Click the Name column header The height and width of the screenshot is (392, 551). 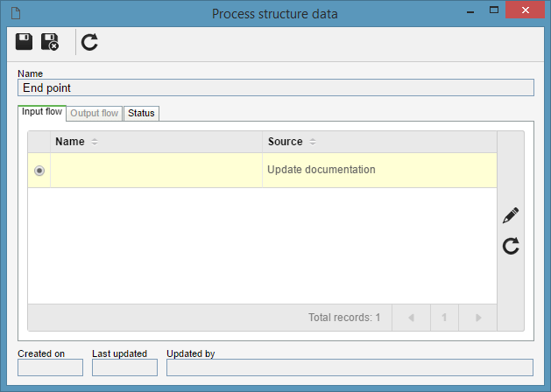tap(157, 142)
